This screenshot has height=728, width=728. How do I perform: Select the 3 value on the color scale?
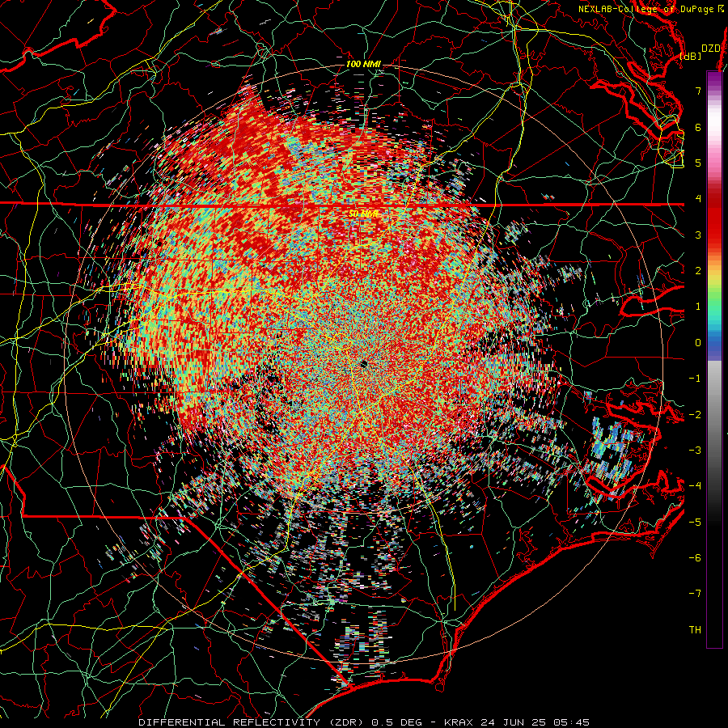pos(698,235)
